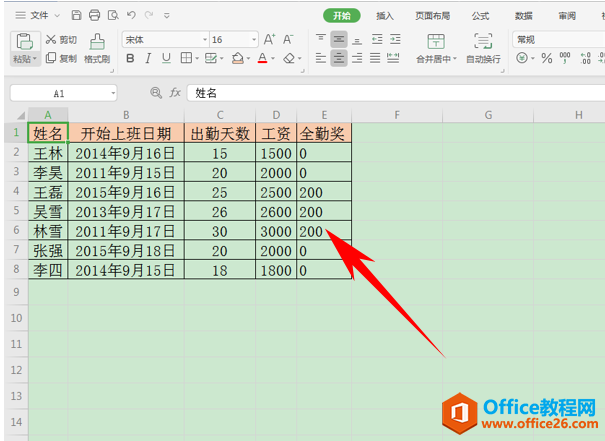605x441 pixels.
Task: Toggle Underline formatting
Action: pos(166,59)
